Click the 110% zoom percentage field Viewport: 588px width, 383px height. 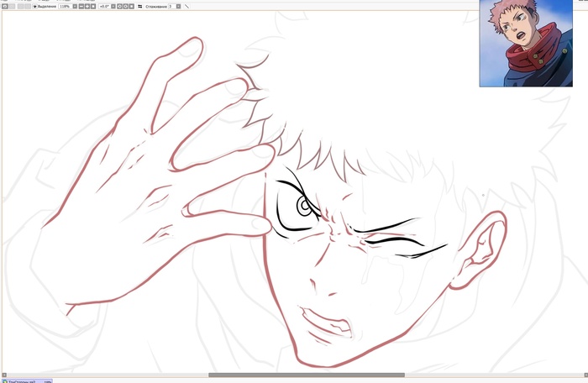(x=64, y=6)
